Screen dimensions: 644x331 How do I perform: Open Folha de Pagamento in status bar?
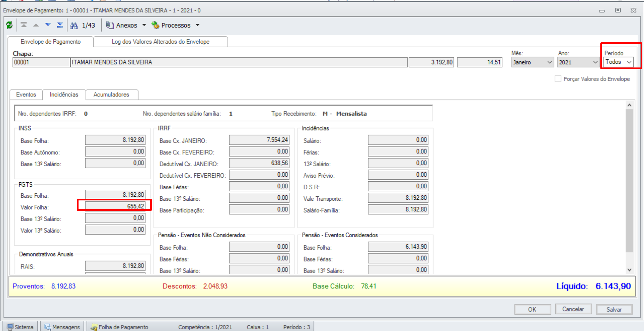(x=119, y=327)
